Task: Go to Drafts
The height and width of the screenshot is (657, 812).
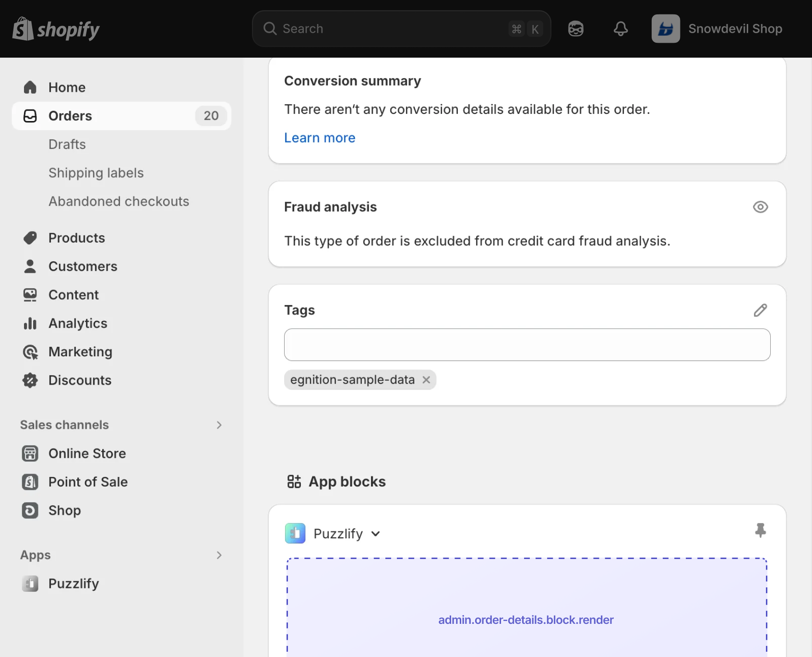Action: pos(67,144)
